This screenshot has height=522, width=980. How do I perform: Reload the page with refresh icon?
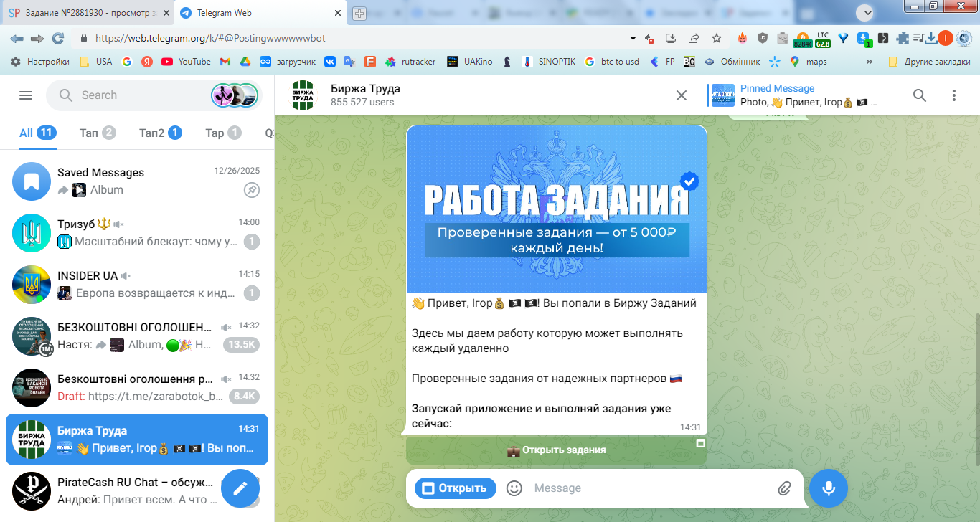pos(58,39)
